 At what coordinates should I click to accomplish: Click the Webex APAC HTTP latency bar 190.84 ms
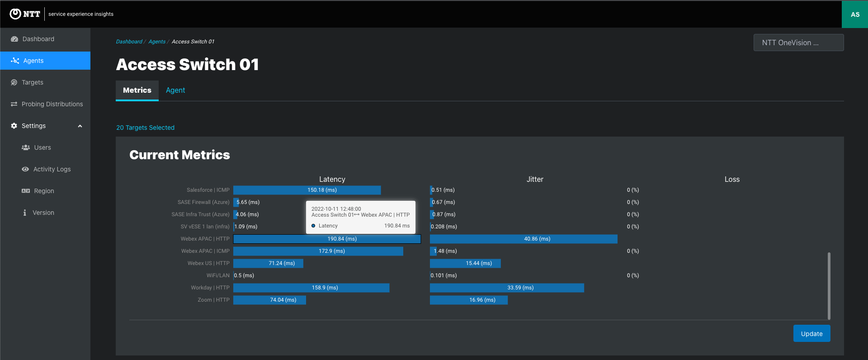point(327,239)
